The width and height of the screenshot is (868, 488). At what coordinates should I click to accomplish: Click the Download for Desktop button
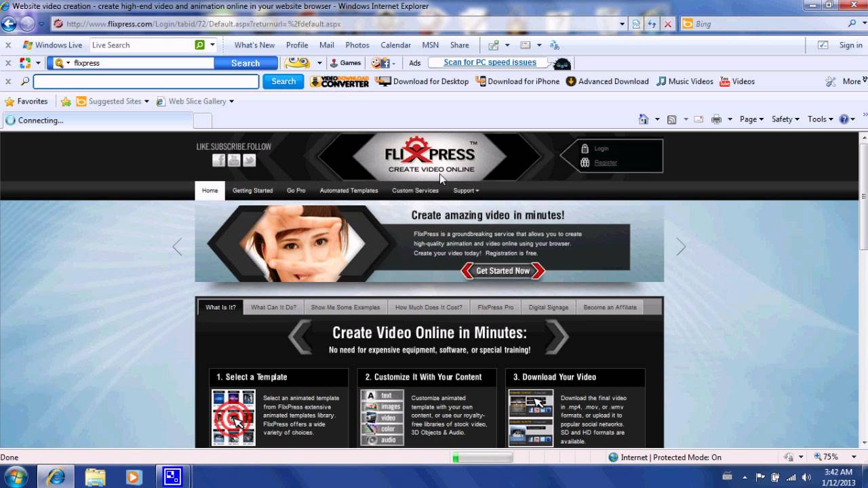click(422, 81)
